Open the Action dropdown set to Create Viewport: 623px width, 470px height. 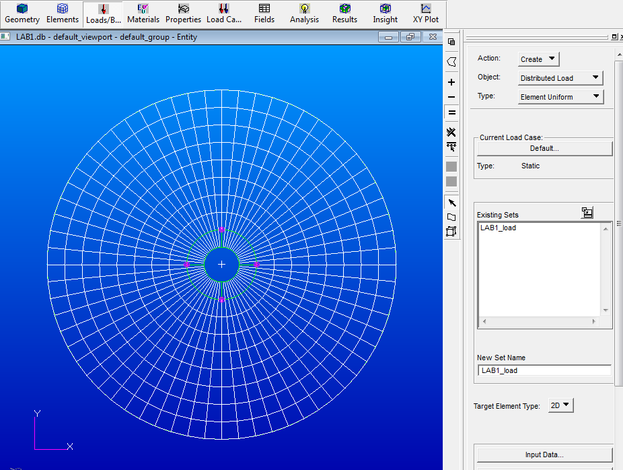pos(539,59)
